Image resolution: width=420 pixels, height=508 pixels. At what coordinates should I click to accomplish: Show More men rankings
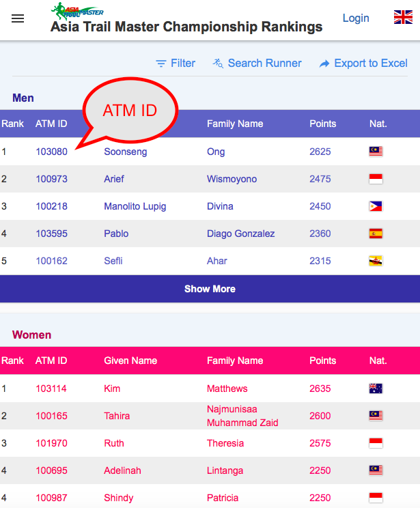tap(210, 289)
